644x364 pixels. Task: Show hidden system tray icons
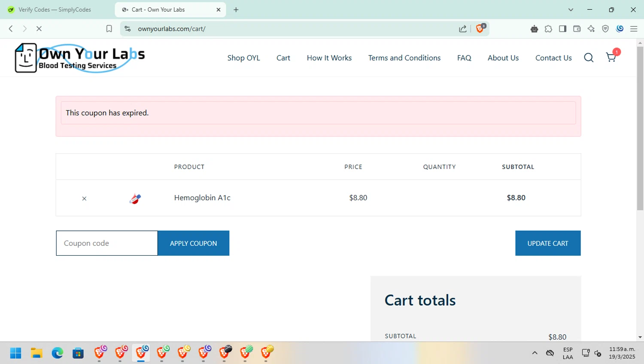click(x=535, y=353)
